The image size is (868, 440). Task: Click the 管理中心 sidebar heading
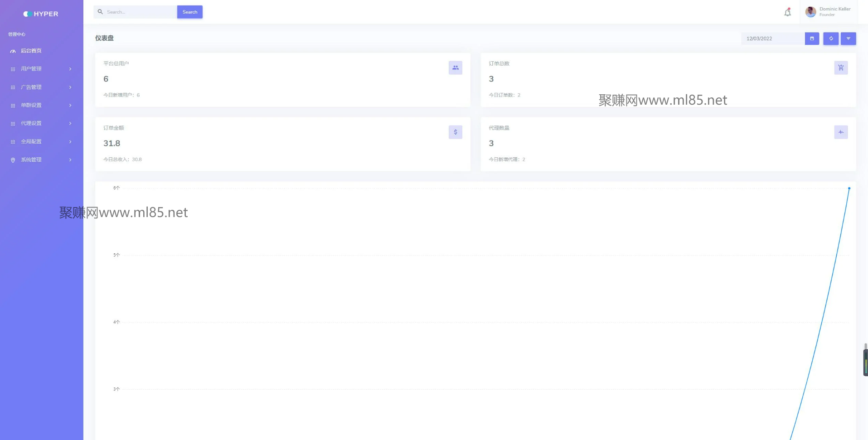click(17, 34)
